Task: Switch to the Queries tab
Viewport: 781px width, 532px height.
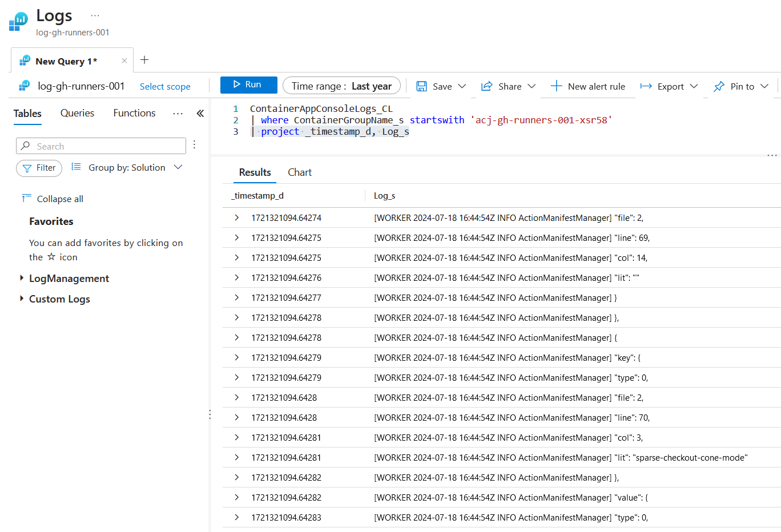Action: (x=77, y=113)
